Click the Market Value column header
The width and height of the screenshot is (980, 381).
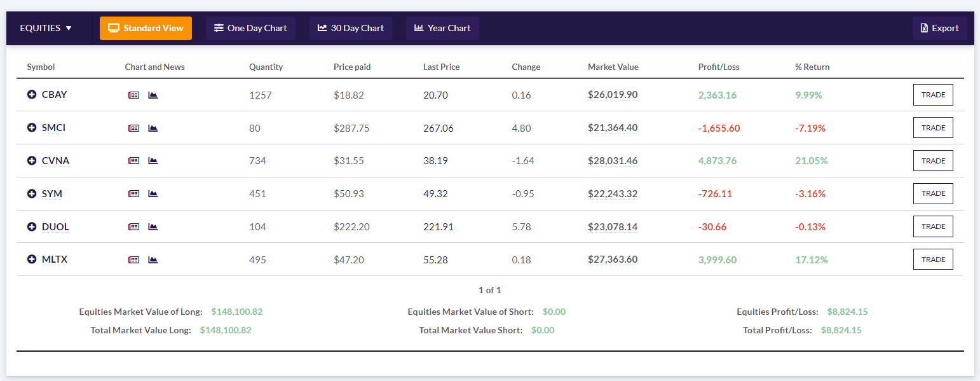click(x=613, y=67)
